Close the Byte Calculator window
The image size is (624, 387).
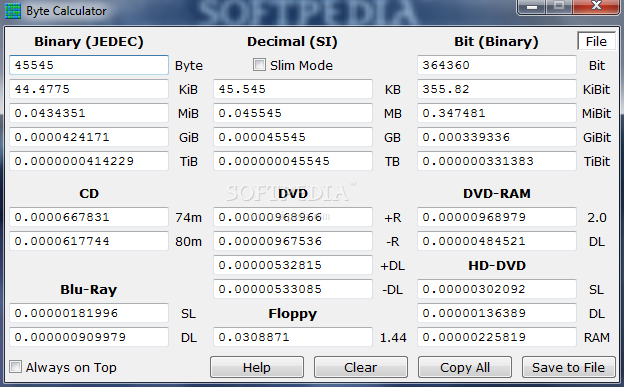tap(596, 6)
